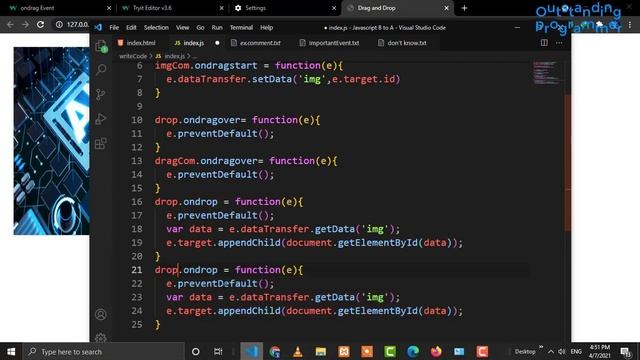640x360 pixels.
Task: Open the Terminal menu
Action: click(x=241, y=27)
